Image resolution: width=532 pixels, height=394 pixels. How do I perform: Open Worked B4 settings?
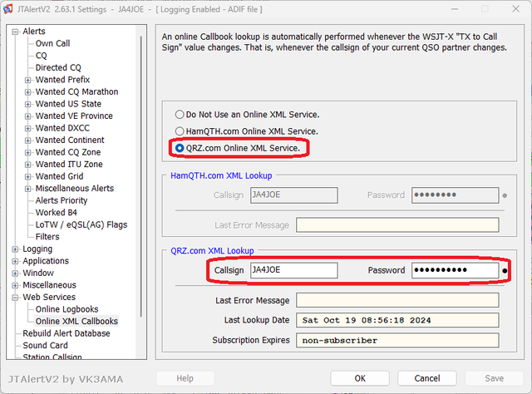point(57,213)
